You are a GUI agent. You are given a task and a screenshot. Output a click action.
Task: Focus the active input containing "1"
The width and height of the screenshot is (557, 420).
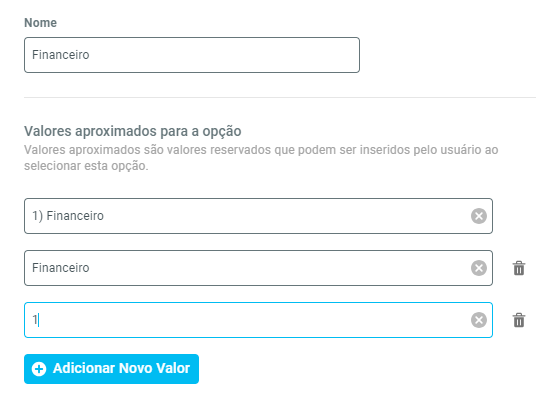(258, 320)
